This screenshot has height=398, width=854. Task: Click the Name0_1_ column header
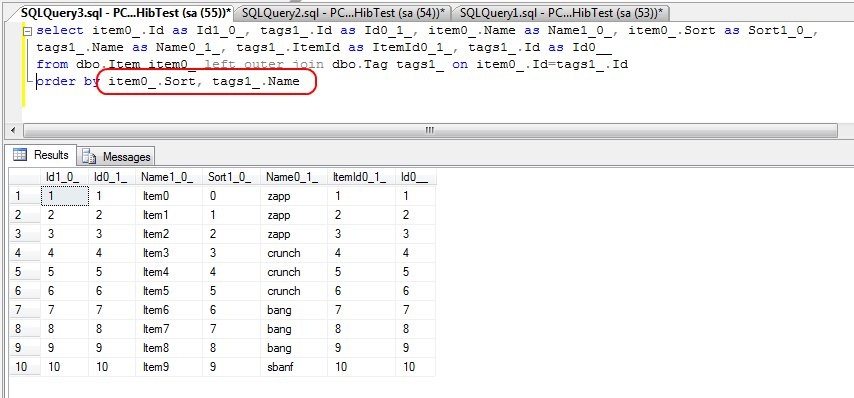click(294, 177)
